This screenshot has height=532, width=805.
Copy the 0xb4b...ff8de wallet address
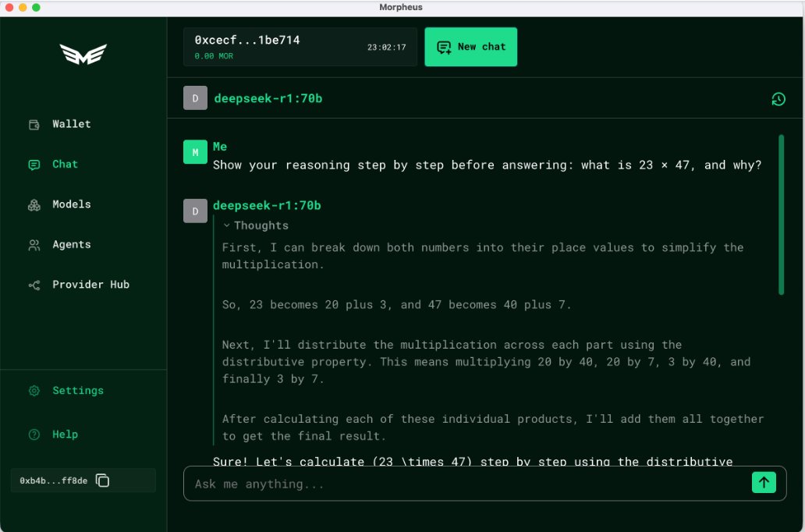pyautogui.click(x=103, y=481)
